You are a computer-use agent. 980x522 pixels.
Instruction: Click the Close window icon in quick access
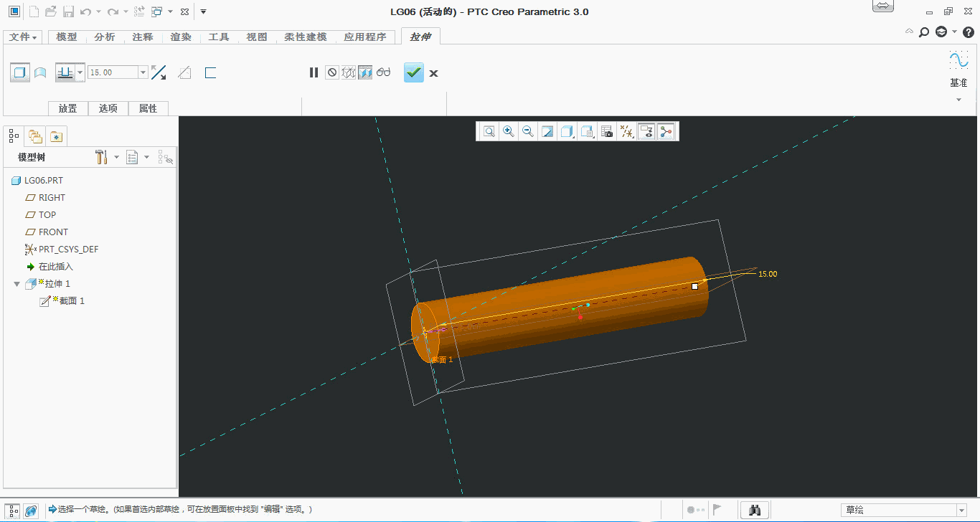coord(184,12)
